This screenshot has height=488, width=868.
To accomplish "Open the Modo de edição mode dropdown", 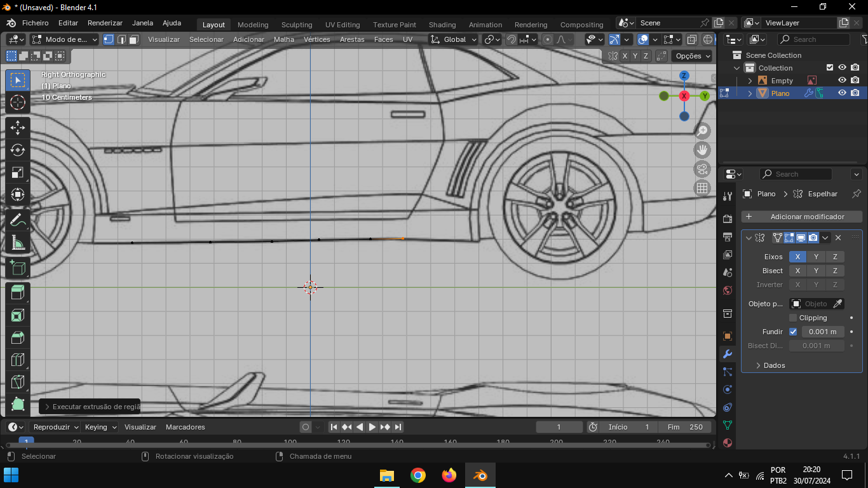I will point(65,39).
